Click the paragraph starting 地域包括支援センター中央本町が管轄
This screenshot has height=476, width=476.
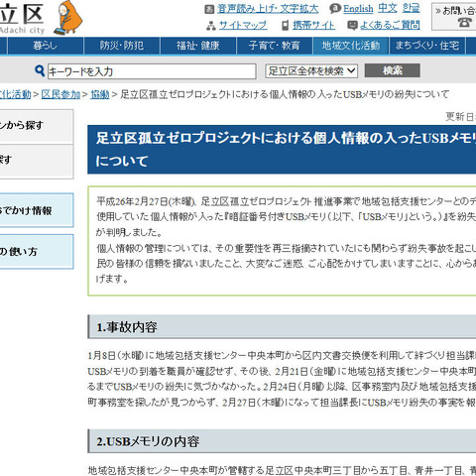coord(282,470)
